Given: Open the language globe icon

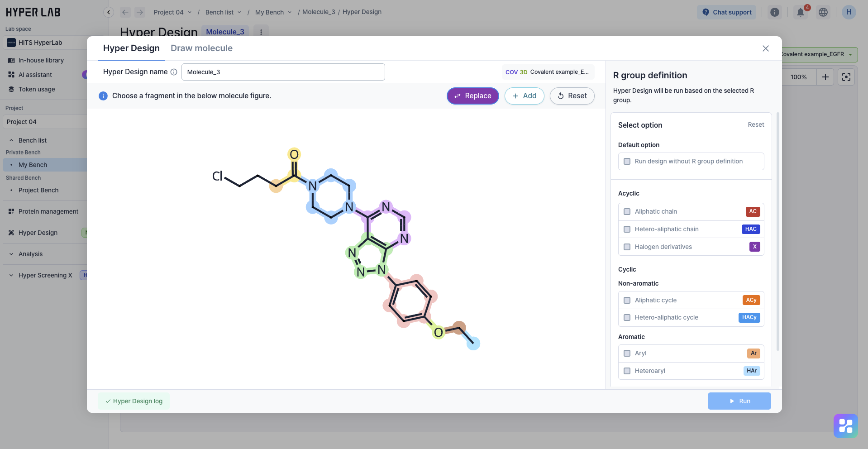Looking at the screenshot, I should [823, 12].
